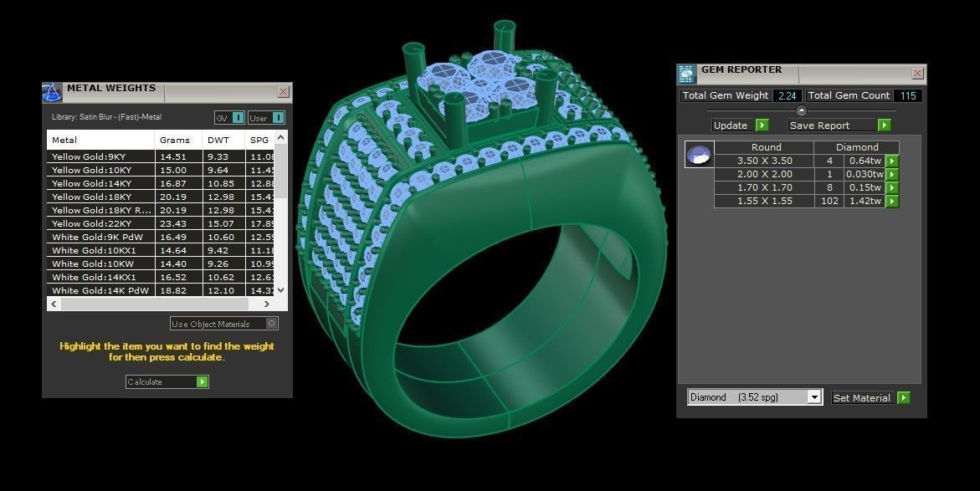Image resolution: width=980 pixels, height=491 pixels.
Task: Click the round gem shape thumbnail
Action: (x=699, y=154)
